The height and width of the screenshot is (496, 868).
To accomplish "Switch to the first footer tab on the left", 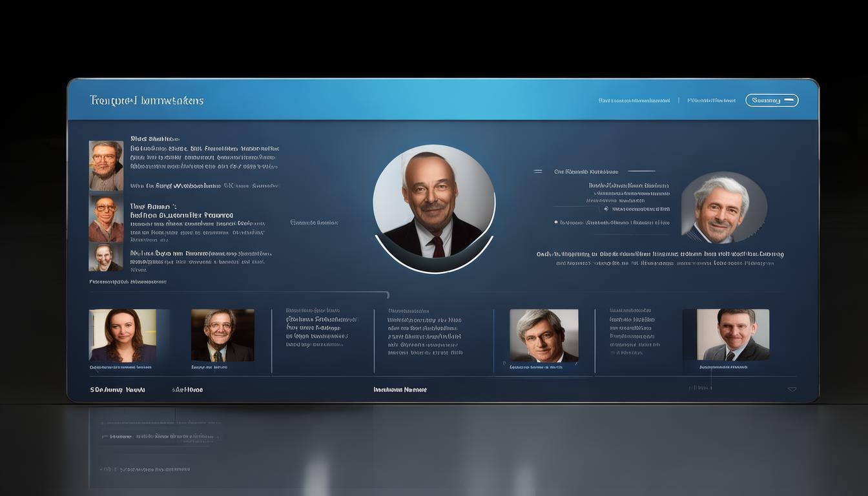I will tap(118, 389).
